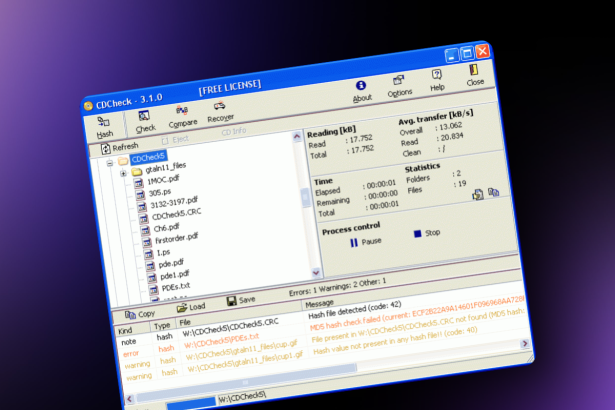Minimize the CDCheck window
Image resolution: width=615 pixels, height=410 pixels.
click(x=451, y=55)
